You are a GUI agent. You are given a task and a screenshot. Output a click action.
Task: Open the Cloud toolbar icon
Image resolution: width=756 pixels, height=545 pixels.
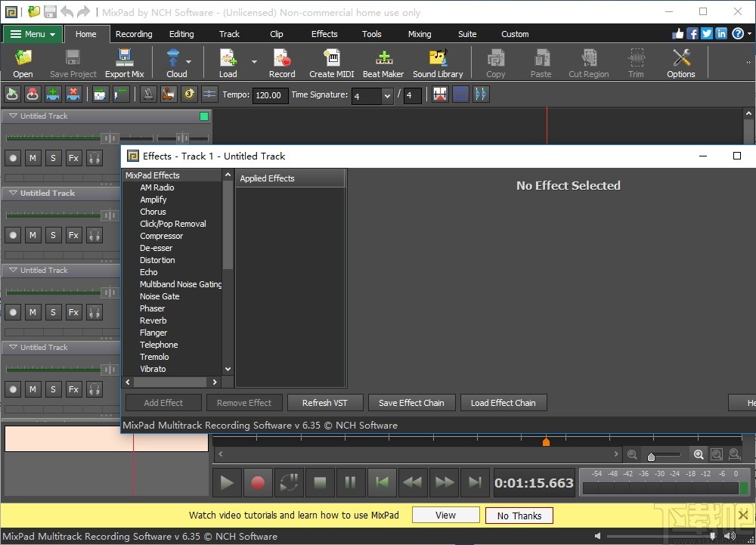(175, 63)
